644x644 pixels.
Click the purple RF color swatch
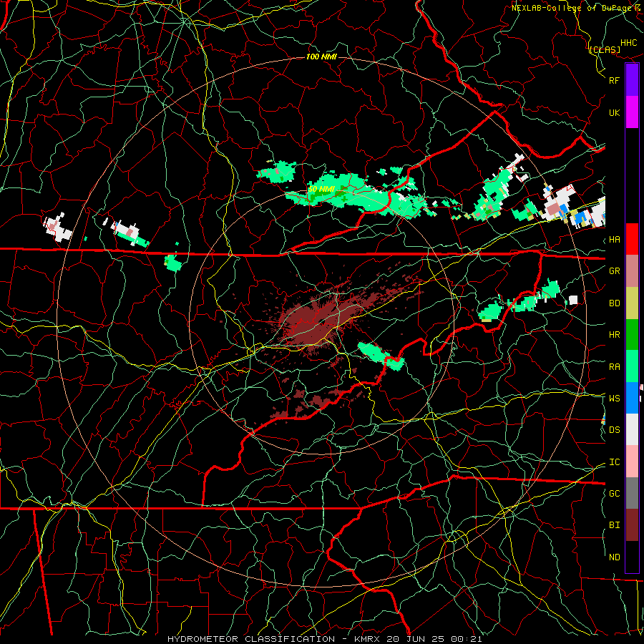(x=632, y=80)
